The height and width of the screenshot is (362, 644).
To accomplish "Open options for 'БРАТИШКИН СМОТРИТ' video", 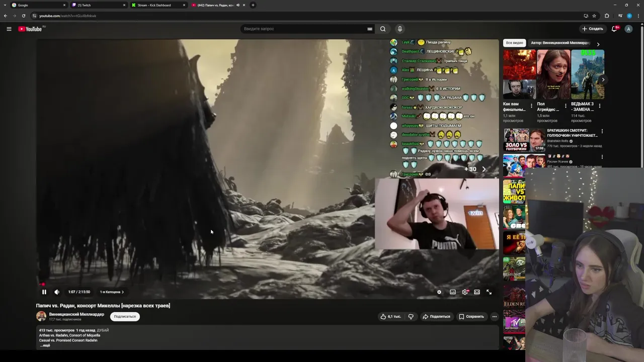I will click(602, 132).
